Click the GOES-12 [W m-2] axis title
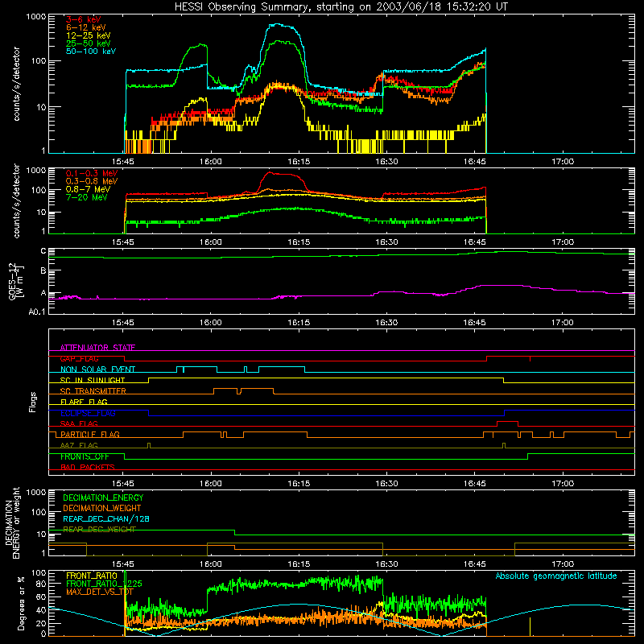Viewport: 644px width, 644px height. click(15, 281)
